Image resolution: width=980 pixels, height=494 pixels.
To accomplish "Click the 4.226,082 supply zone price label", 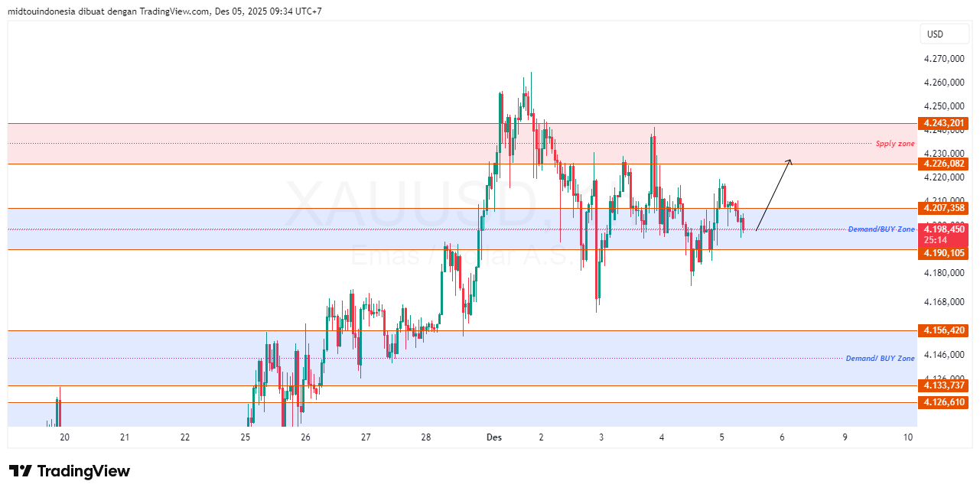I will coord(943,164).
